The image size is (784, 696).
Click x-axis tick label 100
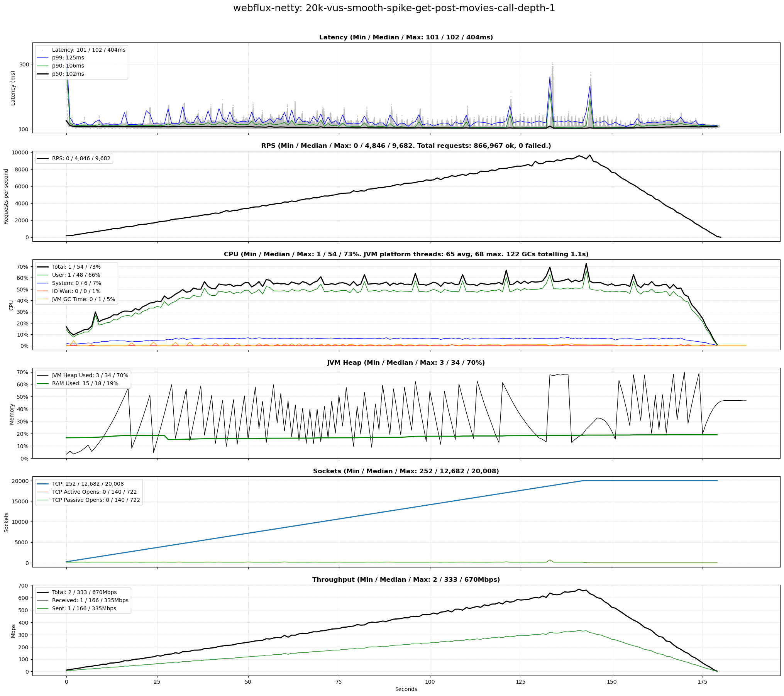430,682
